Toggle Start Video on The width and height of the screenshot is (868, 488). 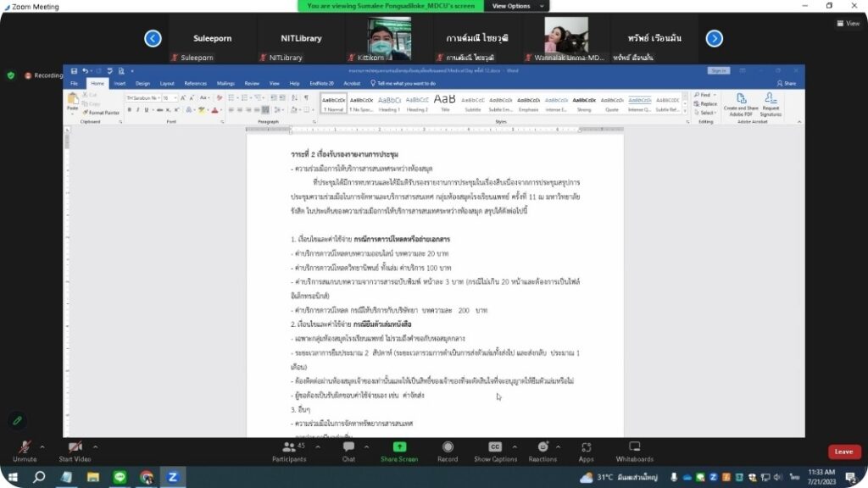coord(75,446)
